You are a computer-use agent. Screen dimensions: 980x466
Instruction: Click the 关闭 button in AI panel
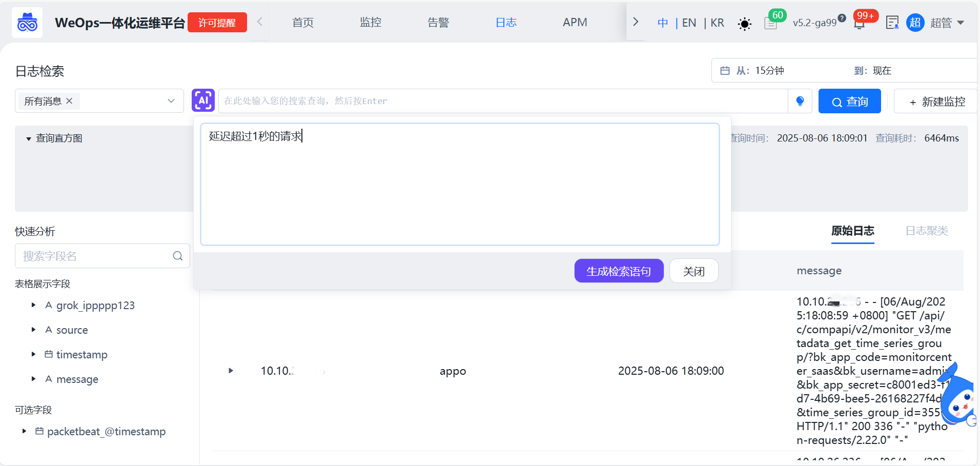(693, 271)
